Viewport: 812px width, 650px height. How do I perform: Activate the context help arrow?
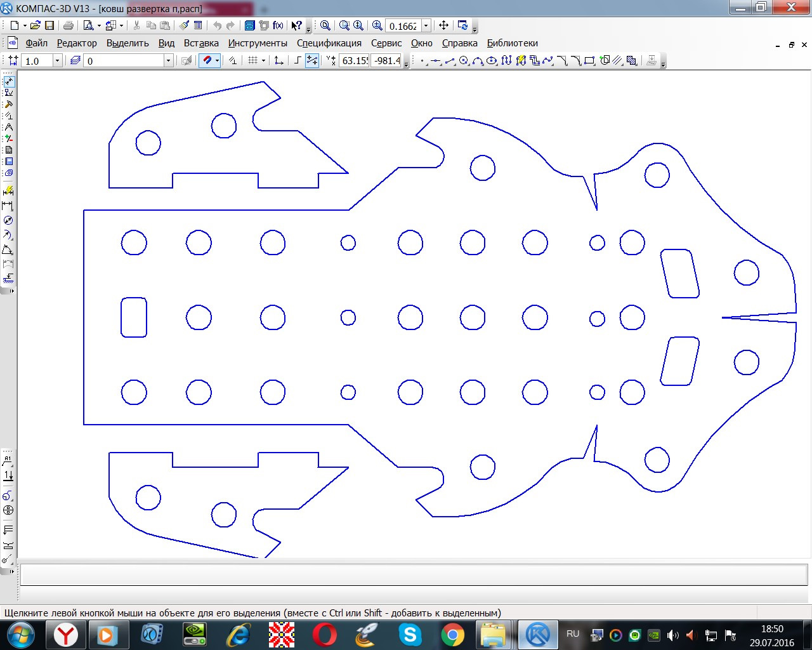tap(296, 25)
